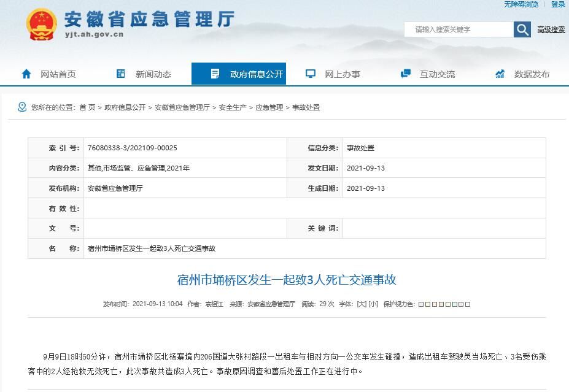Screen dimensions: 569x392
Task: Click the document icon beside 政府信息公开
Action: tap(215, 74)
